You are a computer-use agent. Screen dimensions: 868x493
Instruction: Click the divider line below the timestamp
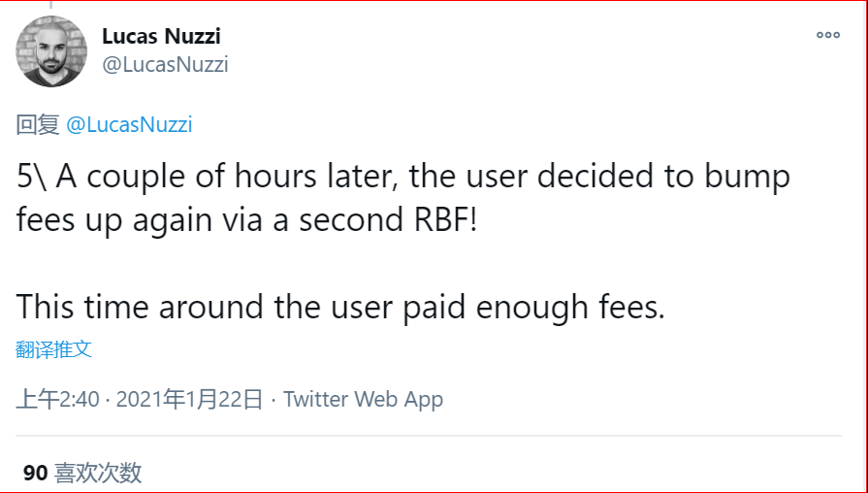click(429, 436)
